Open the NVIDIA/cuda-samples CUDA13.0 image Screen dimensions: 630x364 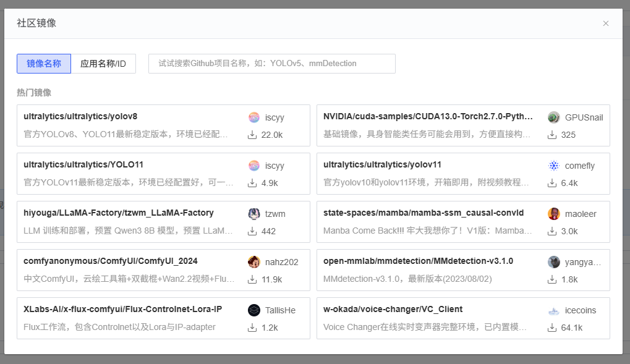pyautogui.click(x=463, y=125)
